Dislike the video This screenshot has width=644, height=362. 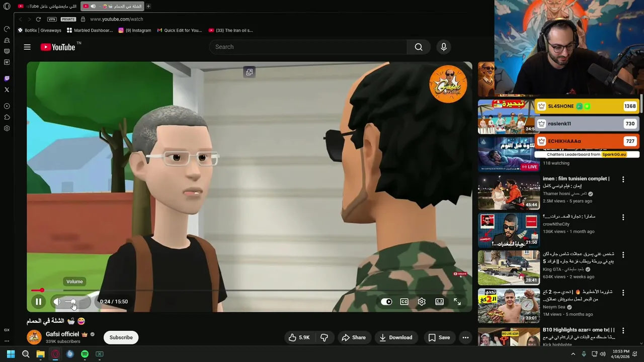pos(324,337)
